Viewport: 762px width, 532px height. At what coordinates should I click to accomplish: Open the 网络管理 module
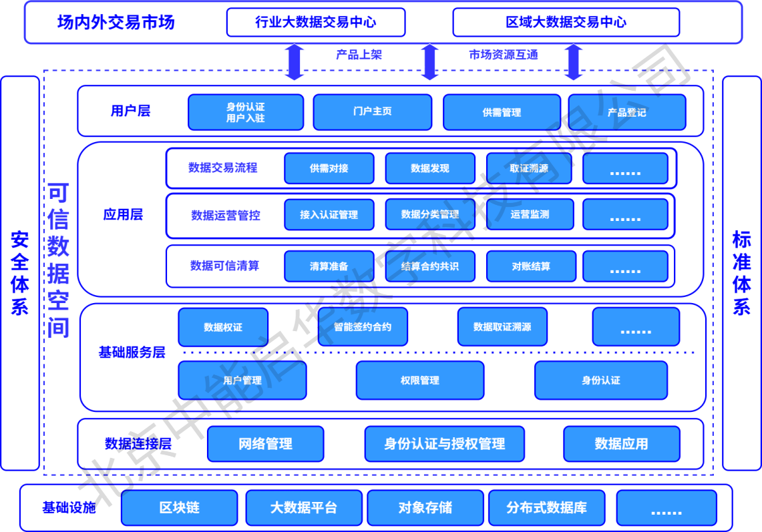(x=267, y=444)
